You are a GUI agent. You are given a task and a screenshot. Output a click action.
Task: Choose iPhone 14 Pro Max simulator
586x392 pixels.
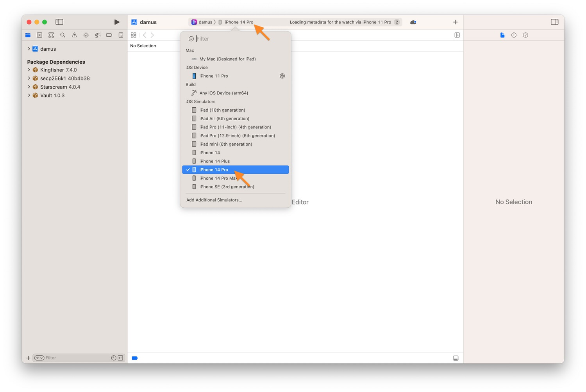tap(235, 178)
